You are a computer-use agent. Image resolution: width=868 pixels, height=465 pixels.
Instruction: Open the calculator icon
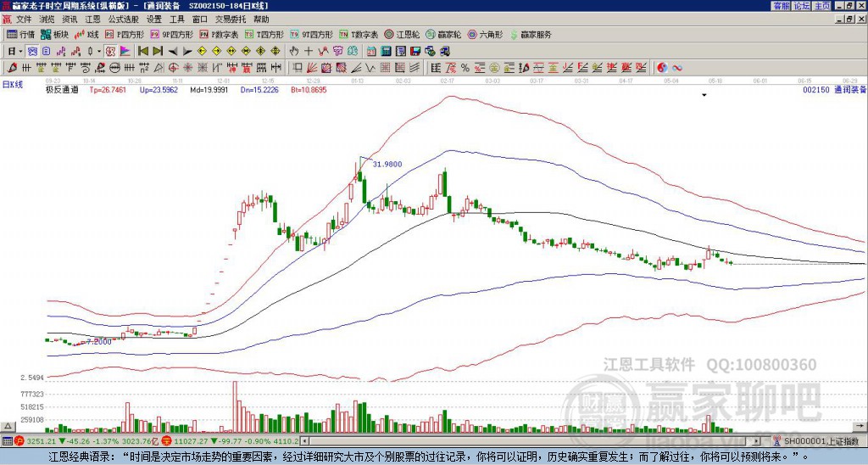coord(387,52)
